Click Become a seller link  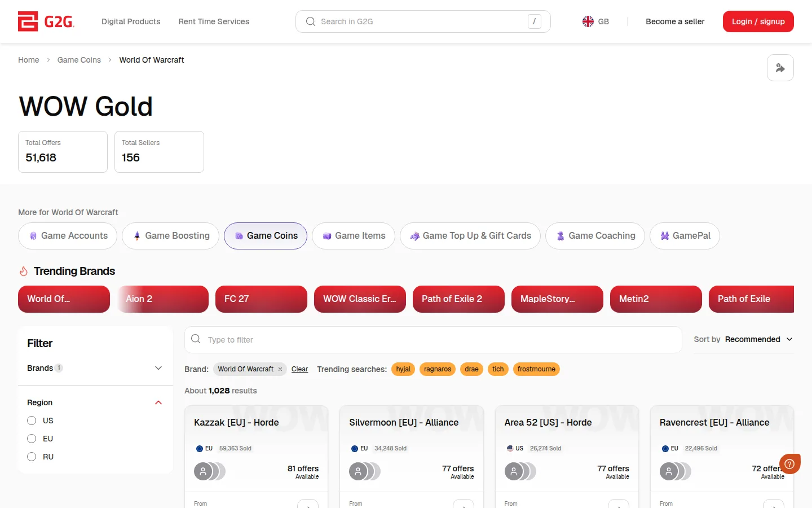pos(675,21)
